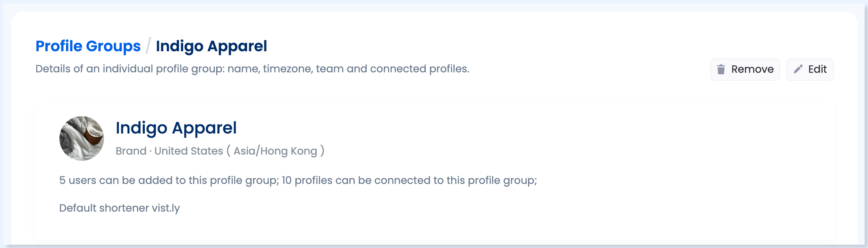Click the vist.ly shortener name
The image size is (868, 248).
[x=166, y=208]
